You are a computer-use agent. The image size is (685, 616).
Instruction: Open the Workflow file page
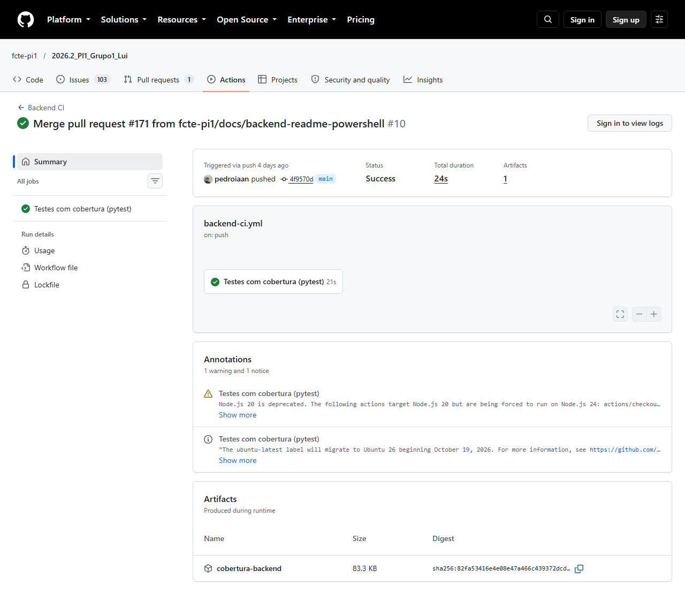[x=90, y=268]
